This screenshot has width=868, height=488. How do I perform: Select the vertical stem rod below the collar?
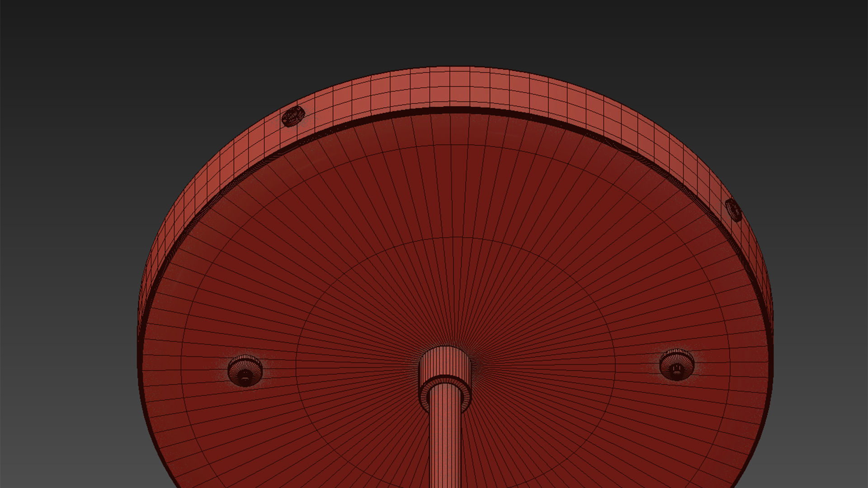click(446, 436)
